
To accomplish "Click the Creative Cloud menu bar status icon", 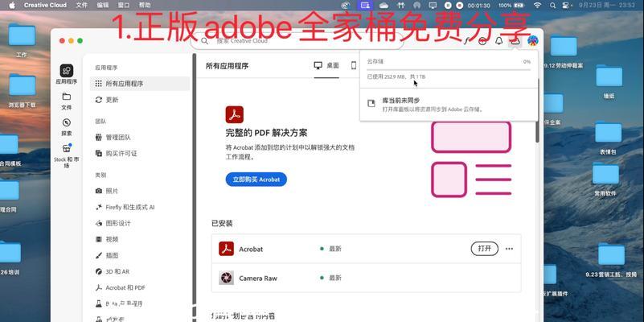I will tap(346, 6).
